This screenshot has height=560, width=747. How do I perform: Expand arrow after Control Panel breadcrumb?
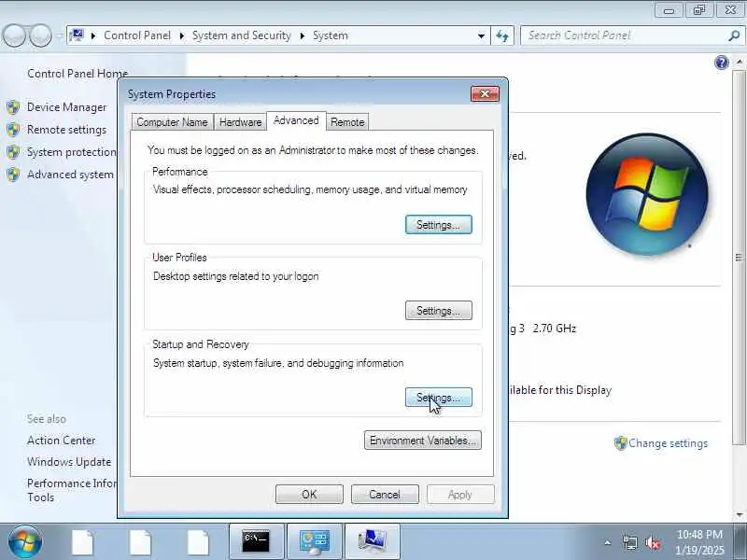pos(181,35)
